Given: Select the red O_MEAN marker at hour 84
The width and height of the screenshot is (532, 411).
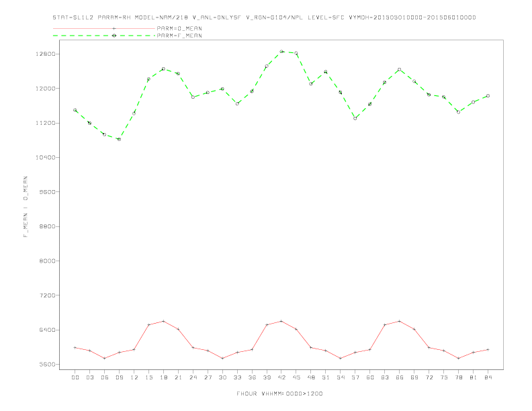Looking at the screenshot, I should coord(488,350).
